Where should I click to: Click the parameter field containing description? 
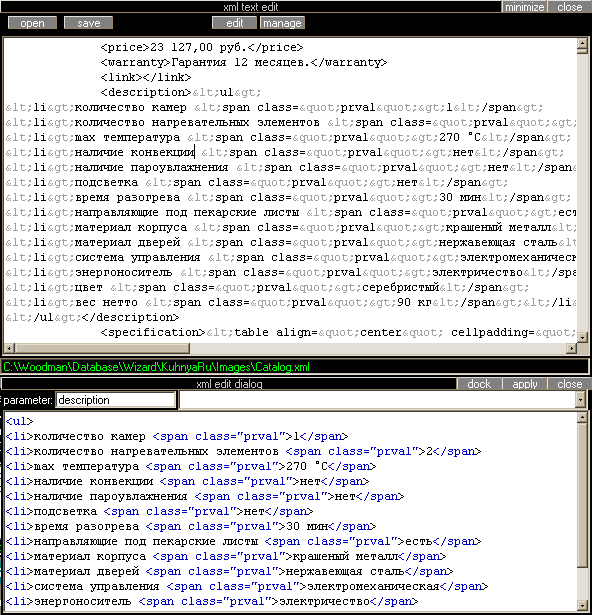click(x=115, y=400)
